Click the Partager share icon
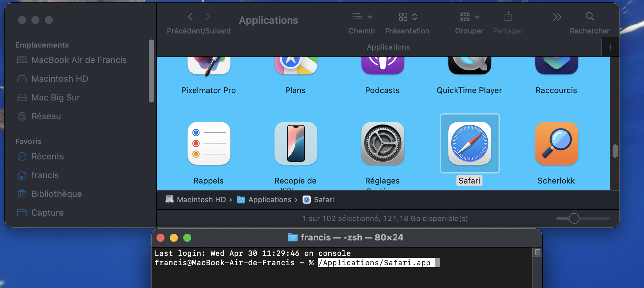The image size is (644, 288). (x=508, y=16)
